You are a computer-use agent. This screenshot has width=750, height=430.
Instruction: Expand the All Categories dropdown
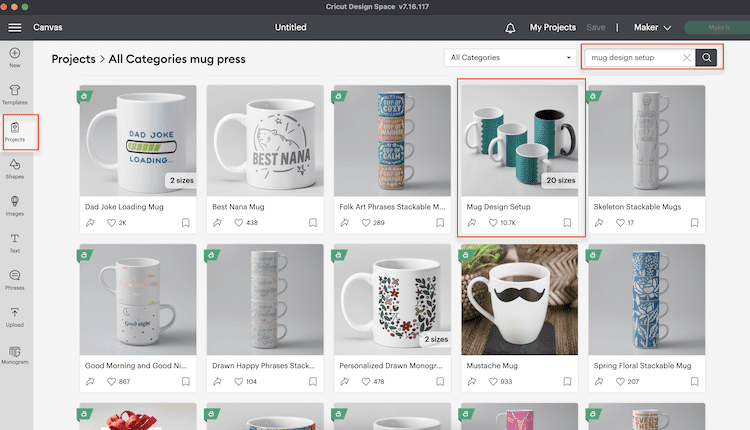pos(510,57)
